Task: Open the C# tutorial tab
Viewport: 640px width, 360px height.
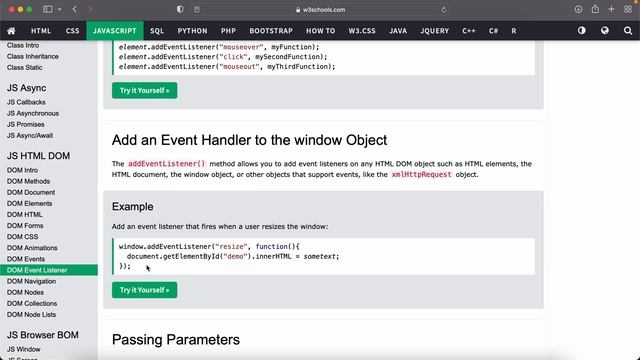Action: click(493, 31)
